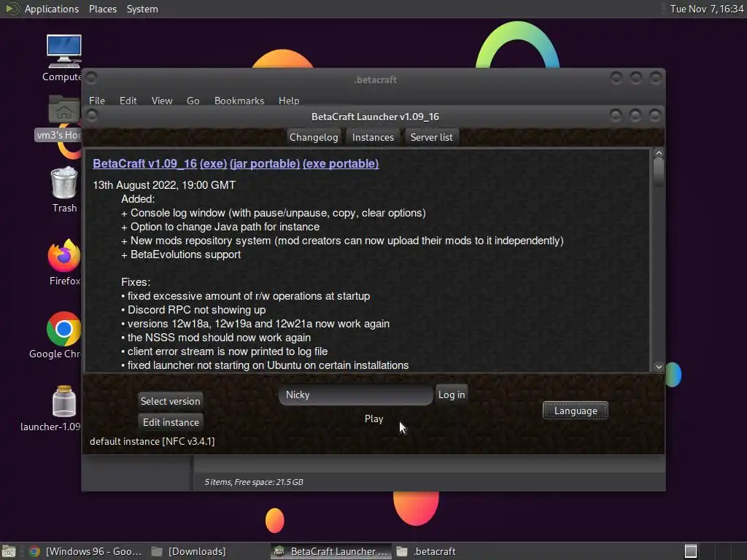Screen dimensions: 747x560
Task: Launch Google Chrome from the desktop
Action: pyautogui.click(x=64, y=329)
